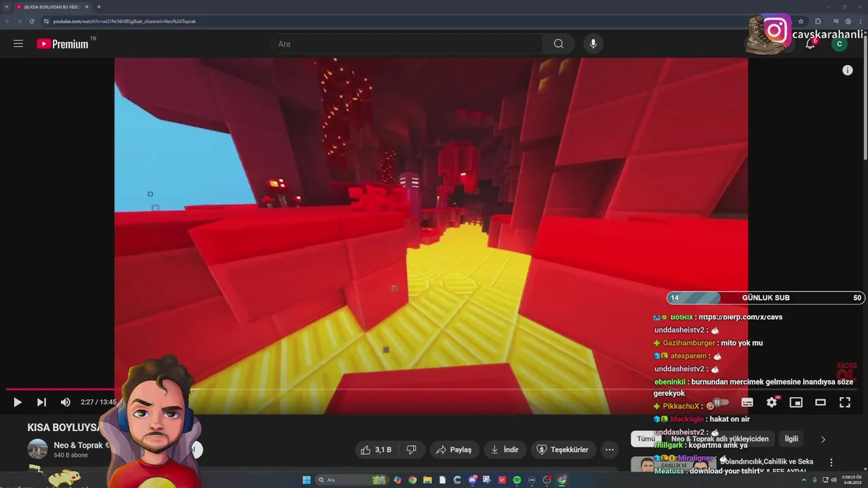Image resolution: width=868 pixels, height=488 pixels.
Task: Dislike the video
Action: click(411, 449)
